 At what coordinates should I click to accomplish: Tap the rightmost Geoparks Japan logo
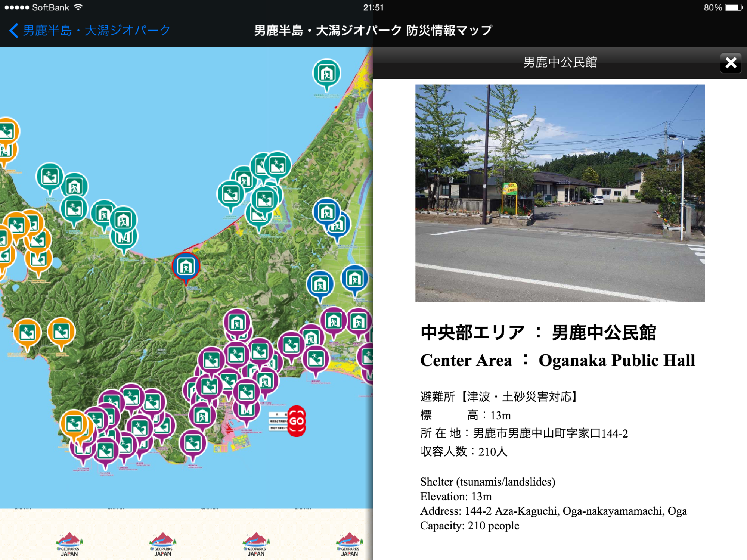pos(350,544)
